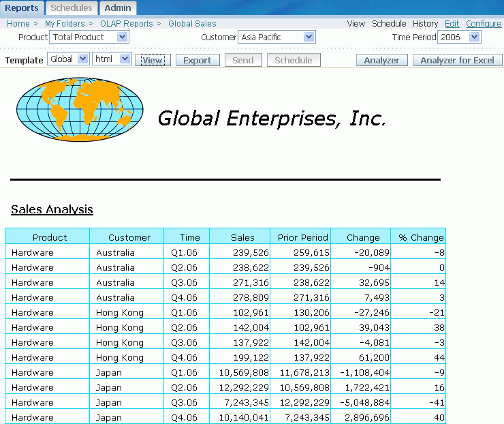Click the Sales Analysis heading
Image resolution: width=504 pixels, height=424 pixels.
(x=52, y=209)
